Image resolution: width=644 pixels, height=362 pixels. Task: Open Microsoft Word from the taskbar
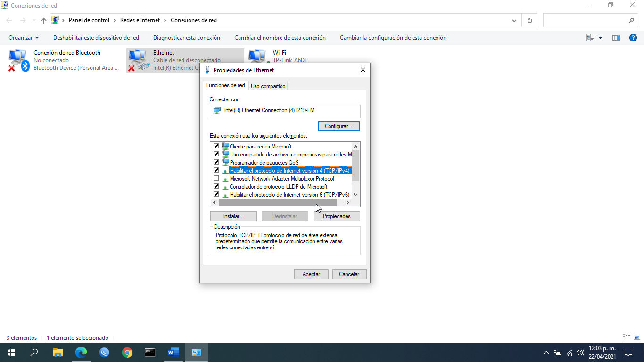173,352
